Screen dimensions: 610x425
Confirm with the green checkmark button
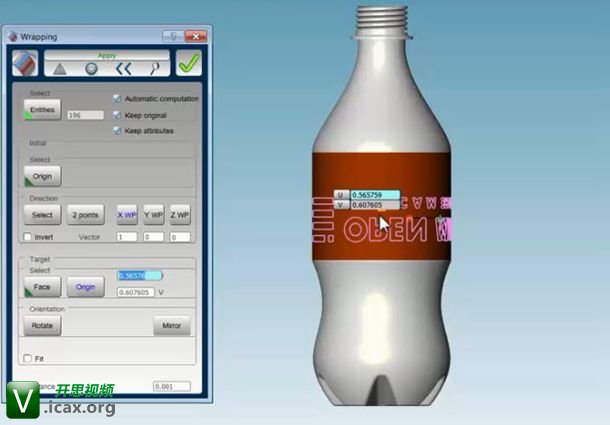(x=189, y=63)
